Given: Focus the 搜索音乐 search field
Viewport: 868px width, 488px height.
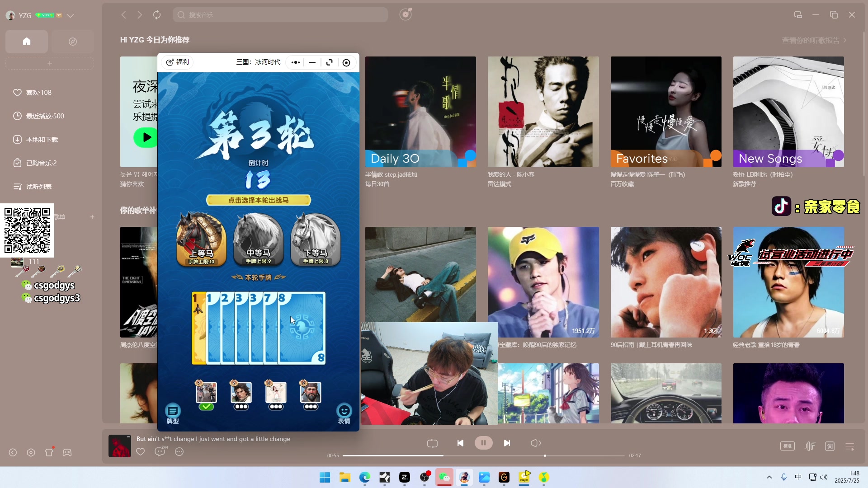Looking at the screenshot, I should [x=280, y=15].
